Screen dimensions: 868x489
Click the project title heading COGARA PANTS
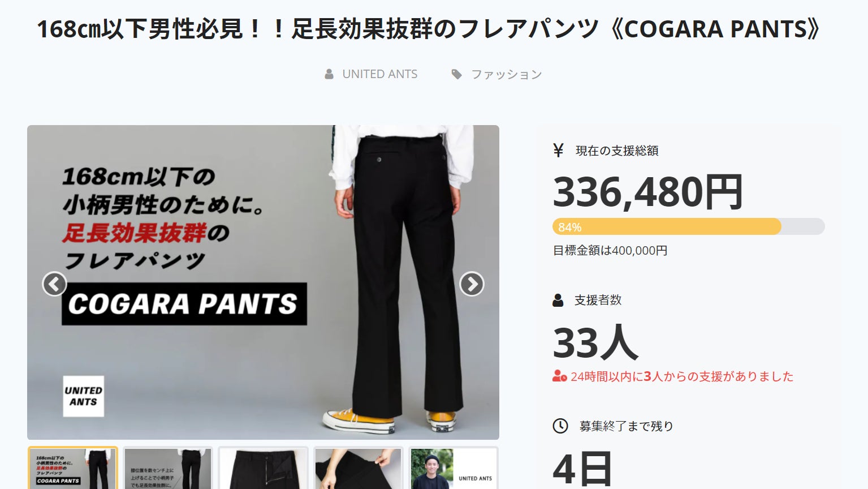[429, 29]
